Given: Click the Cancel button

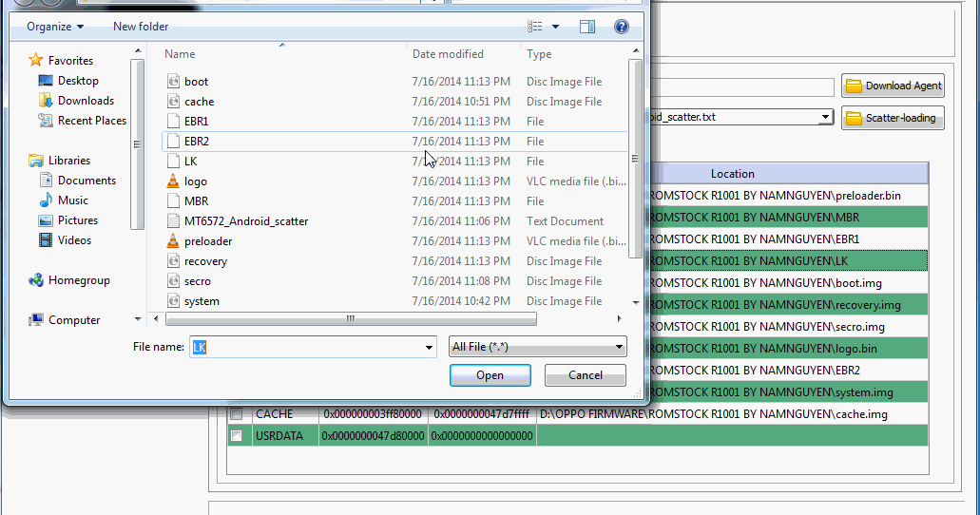Looking at the screenshot, I should coord(585,375).
